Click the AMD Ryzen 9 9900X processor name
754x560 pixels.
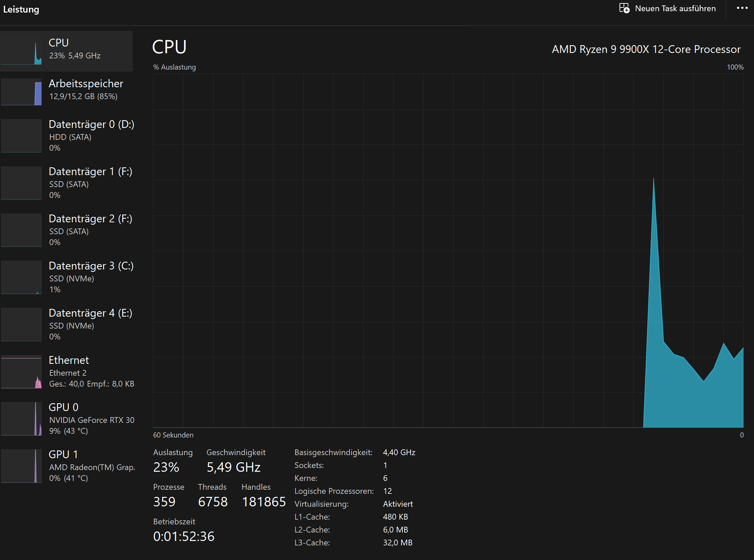click(x=646, y=49)
